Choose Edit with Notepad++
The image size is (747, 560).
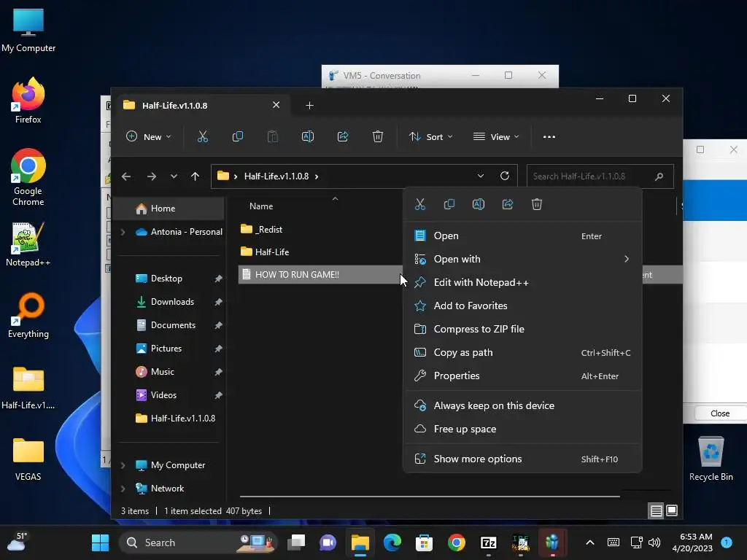(x=522, y=282)
